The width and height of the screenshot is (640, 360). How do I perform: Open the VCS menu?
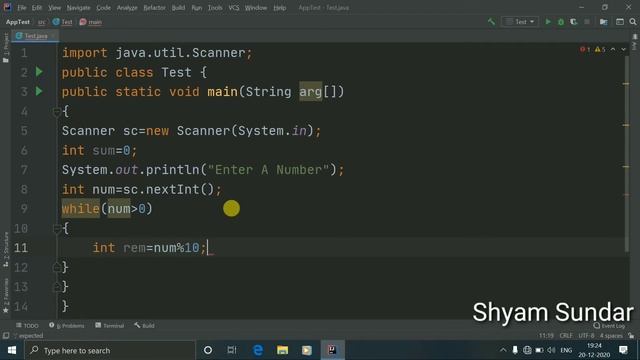(234, 8)
